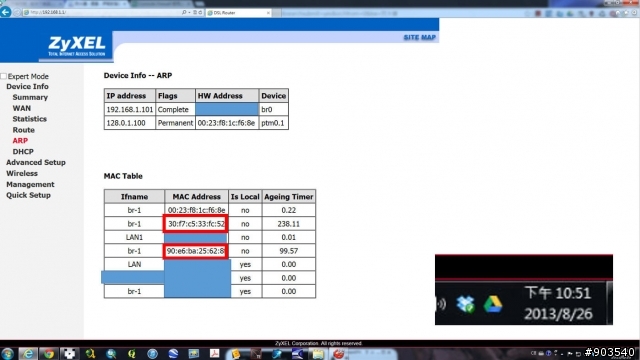The image size is (640, 360).
Task: Open the DHCP page
Action: (x=23, y=152)
